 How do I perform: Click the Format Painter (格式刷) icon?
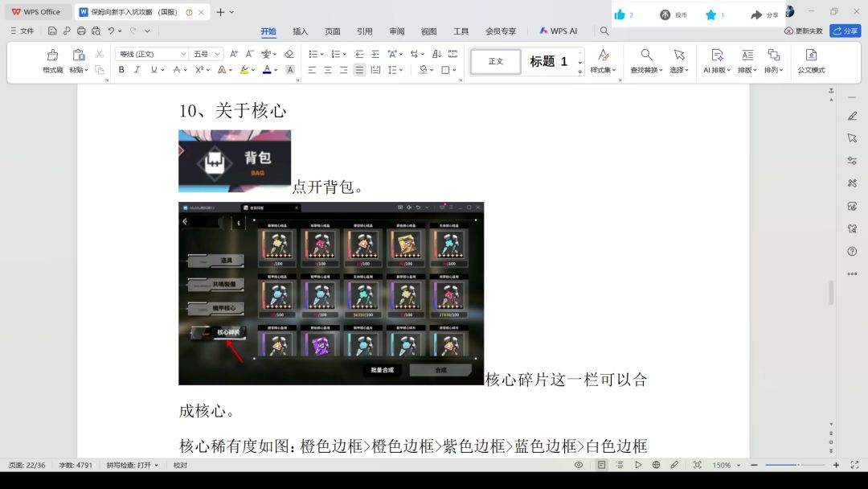[52, 55]
